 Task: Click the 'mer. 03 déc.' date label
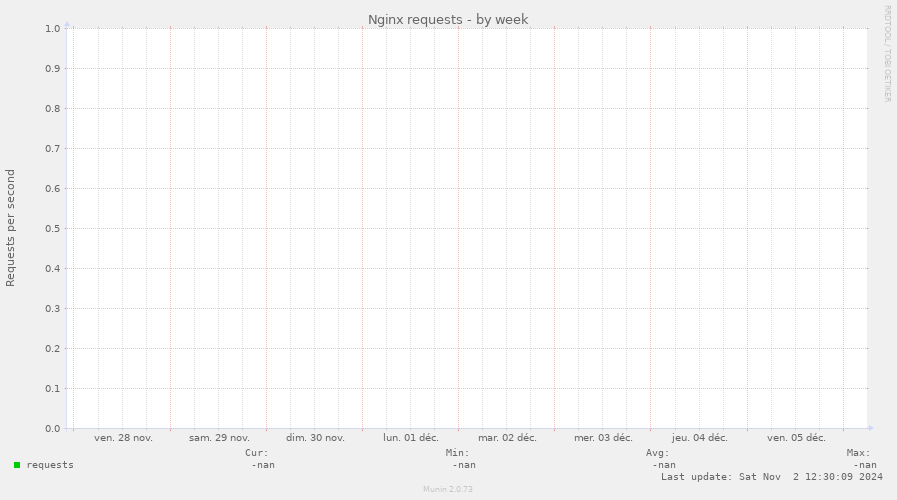coord(604,438)
